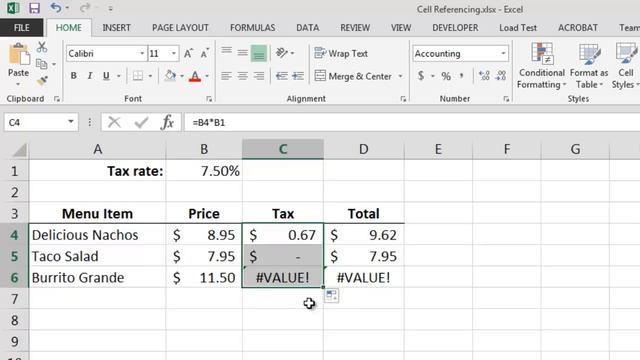This screenshot has width=640, height=360.
Task: Click the formula bar Enter checkmark icon
Action: 141,122
